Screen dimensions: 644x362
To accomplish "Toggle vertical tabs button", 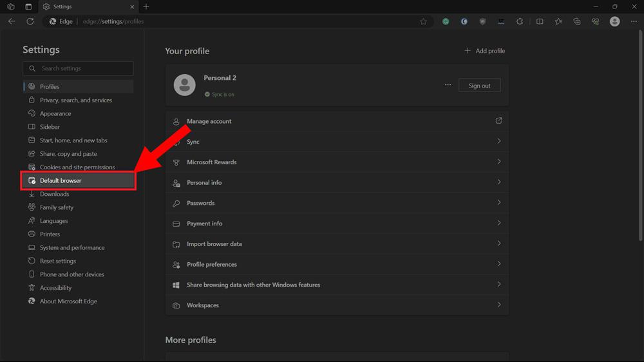I will coord(28,6).
